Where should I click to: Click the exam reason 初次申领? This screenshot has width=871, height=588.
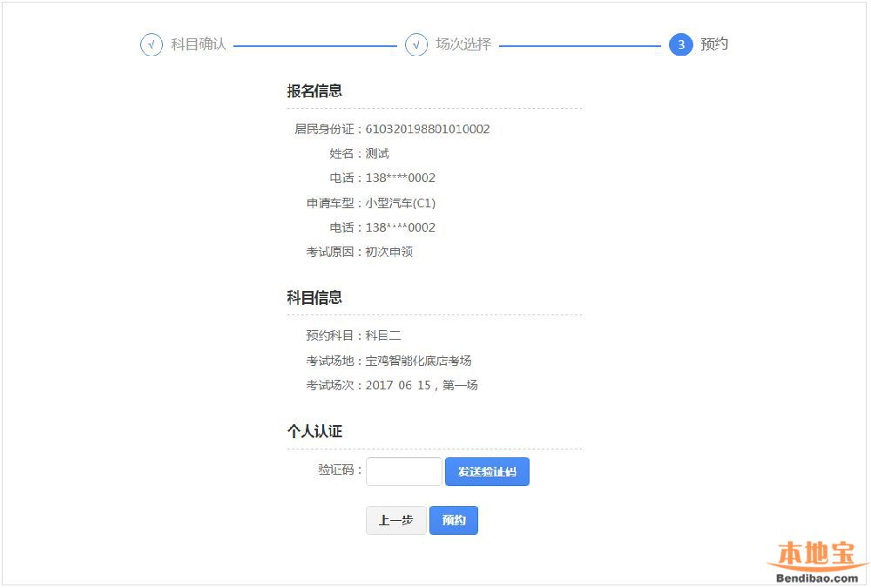[x=388, y=252]
